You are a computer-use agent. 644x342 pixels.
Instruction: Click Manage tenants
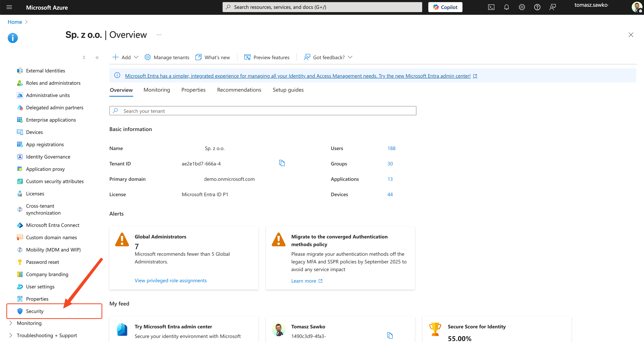[167, 57]
